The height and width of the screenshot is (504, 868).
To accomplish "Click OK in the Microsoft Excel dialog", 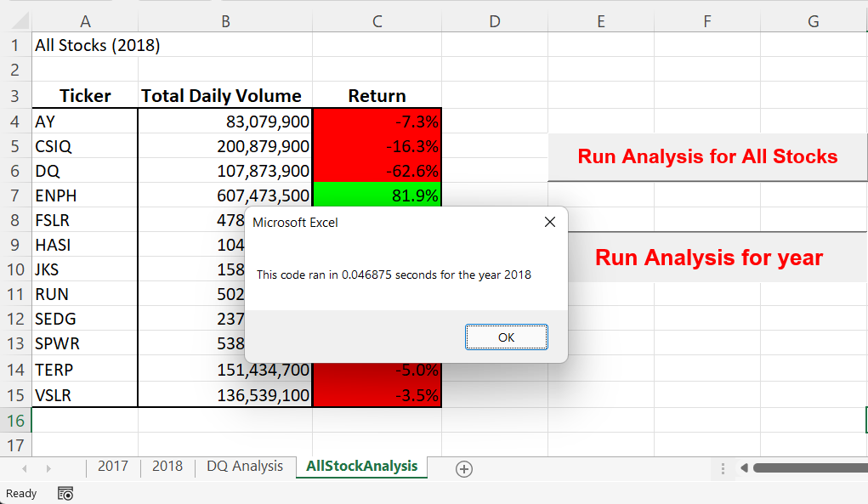I will point(507,337).
